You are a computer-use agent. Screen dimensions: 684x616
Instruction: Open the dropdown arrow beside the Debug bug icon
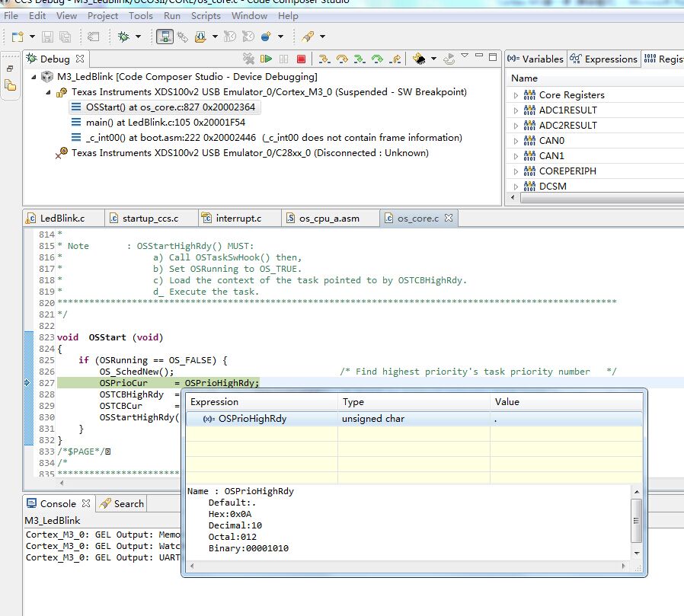point(138,37)
